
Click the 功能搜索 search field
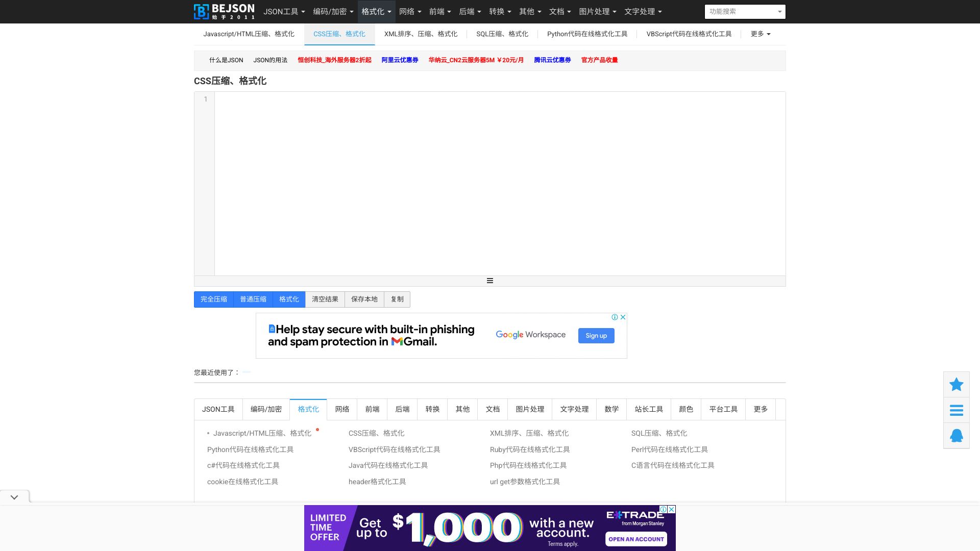click(745, 11)
